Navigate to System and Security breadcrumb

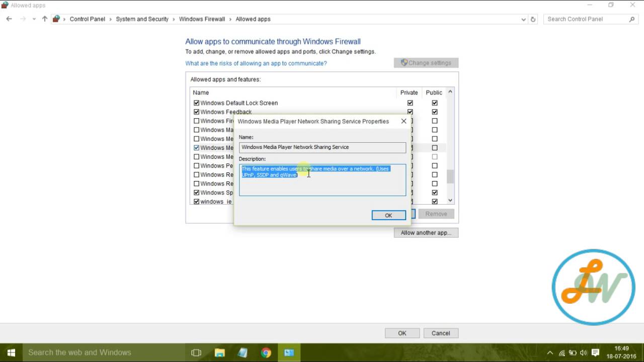(x=142, y=19)
